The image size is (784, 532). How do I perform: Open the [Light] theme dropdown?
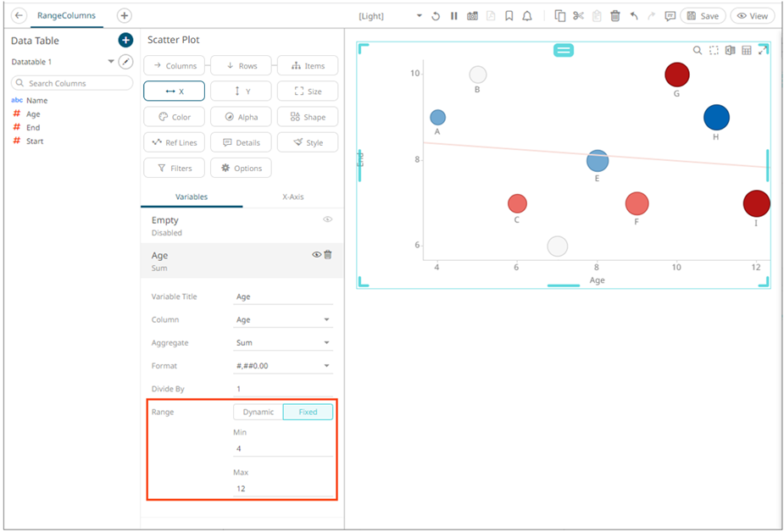coord(418,15)
